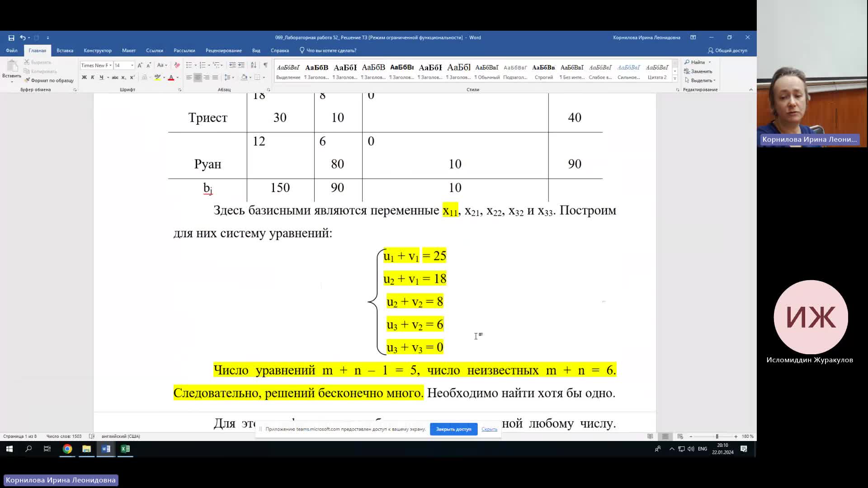The height and width of the screenshot is (488, 868).
Task: Open the notification center icon
Action: [744, 449]
